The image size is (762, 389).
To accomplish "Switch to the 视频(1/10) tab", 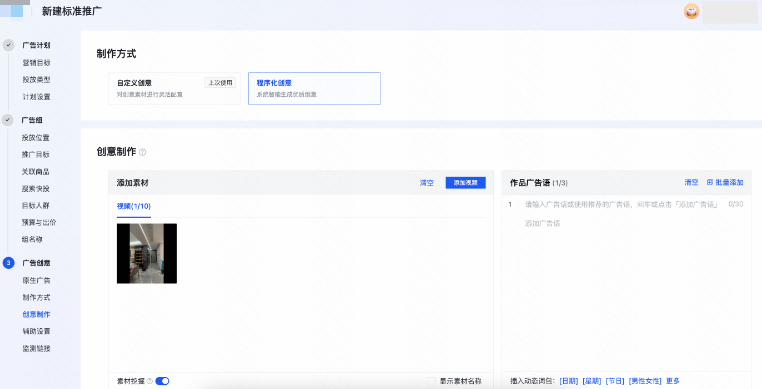I will click(134, 206).
